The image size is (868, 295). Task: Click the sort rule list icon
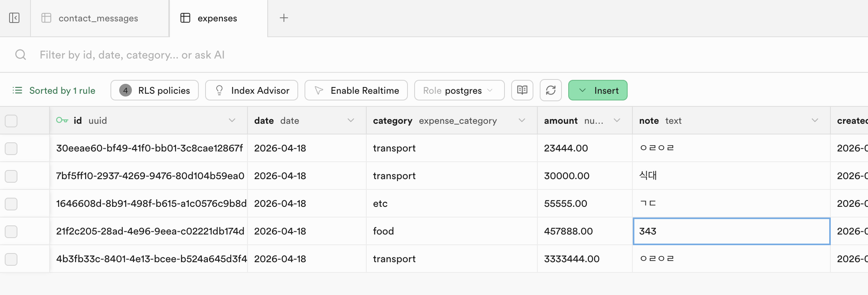pos(17,90)
